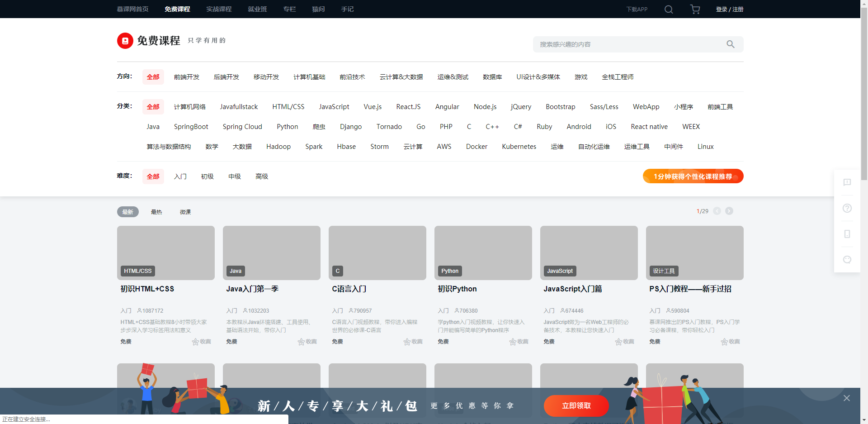Click the 立即领取 button in the banner

pyautogui.click(x=576, y=406)
